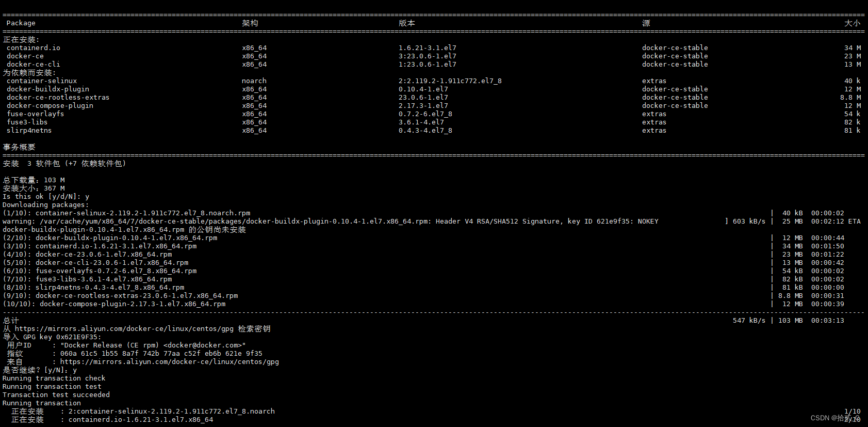Select the 'Package' column header text

tap(21, 23)
